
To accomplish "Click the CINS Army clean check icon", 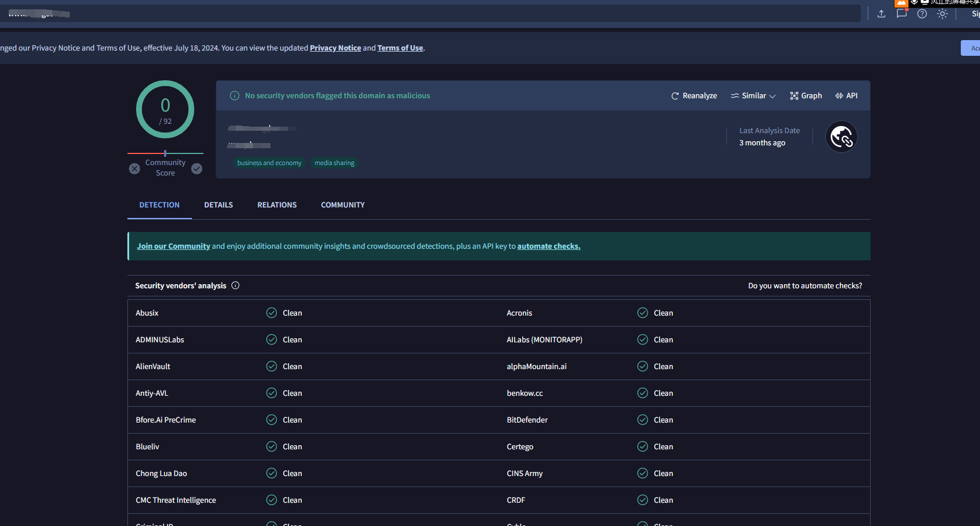I will pyautogui.click(x=643, y=473).
